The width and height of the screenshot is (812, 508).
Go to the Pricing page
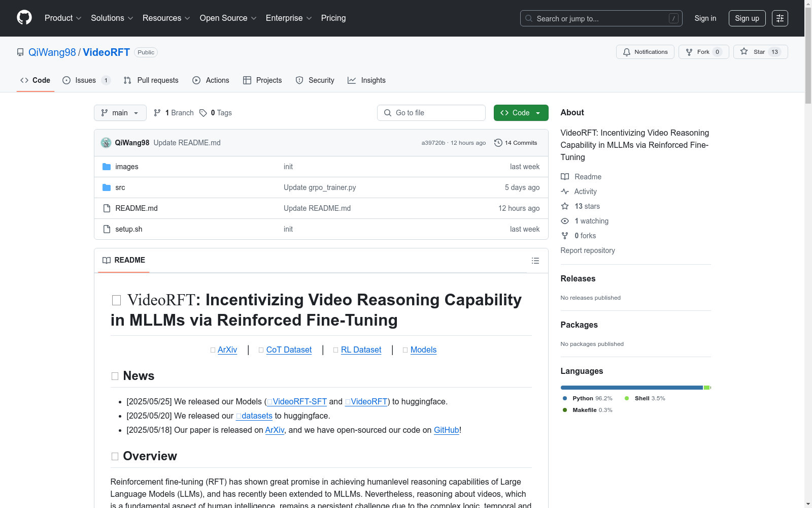[333, 18]
